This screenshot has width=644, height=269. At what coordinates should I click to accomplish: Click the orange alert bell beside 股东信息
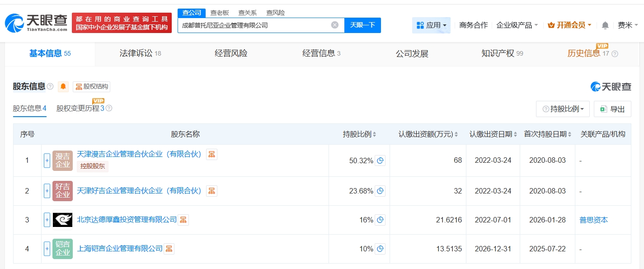63,87
